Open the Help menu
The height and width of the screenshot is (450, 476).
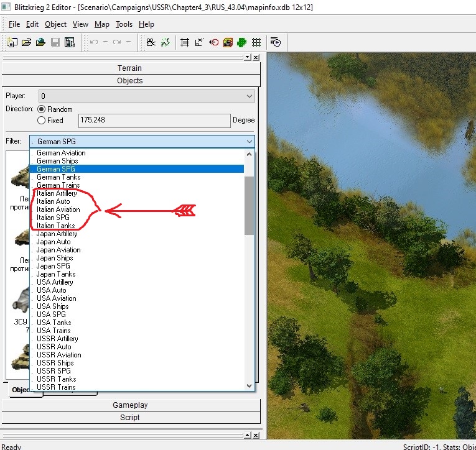[146, 24]
